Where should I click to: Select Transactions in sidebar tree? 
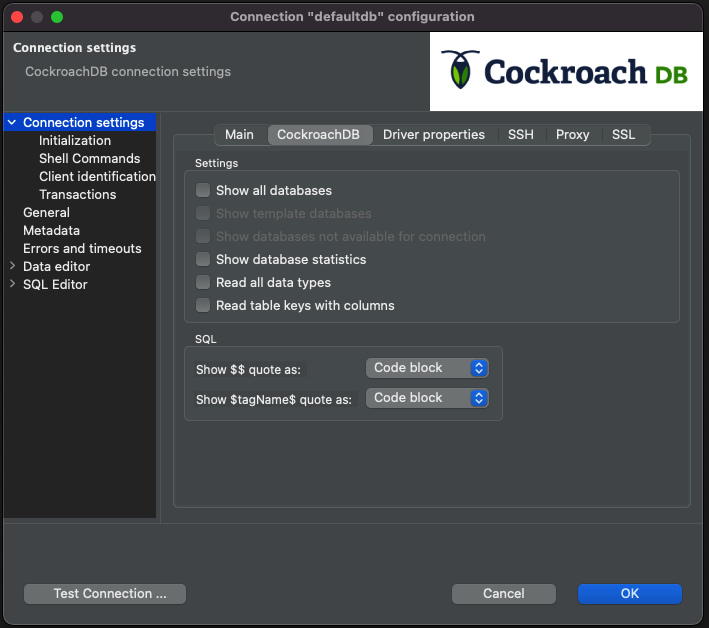point(78,194)
